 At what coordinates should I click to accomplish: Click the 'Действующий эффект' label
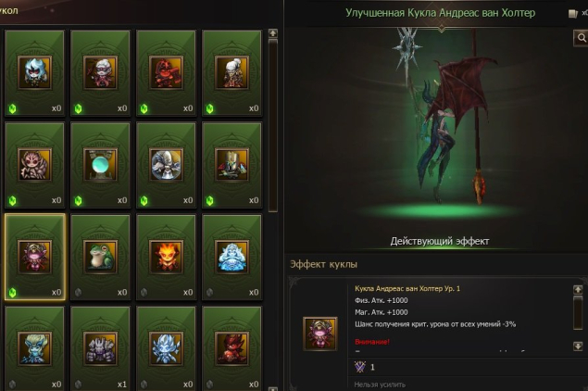pos(440,241)
